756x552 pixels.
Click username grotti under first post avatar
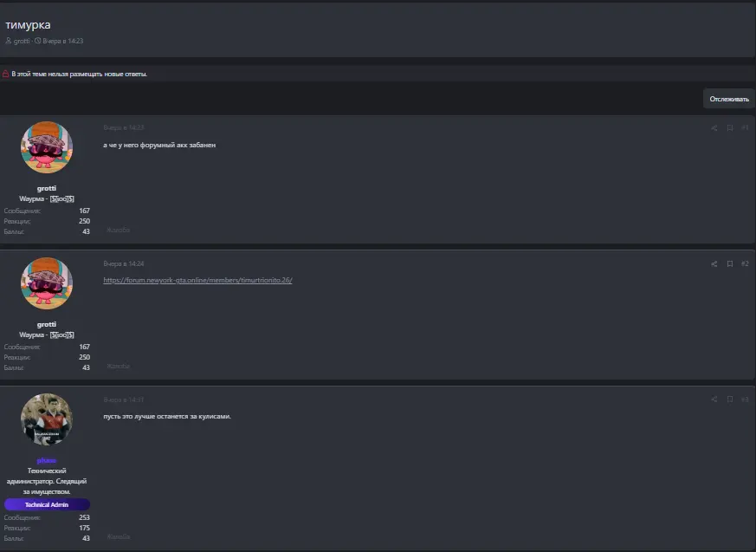(47, 188)
